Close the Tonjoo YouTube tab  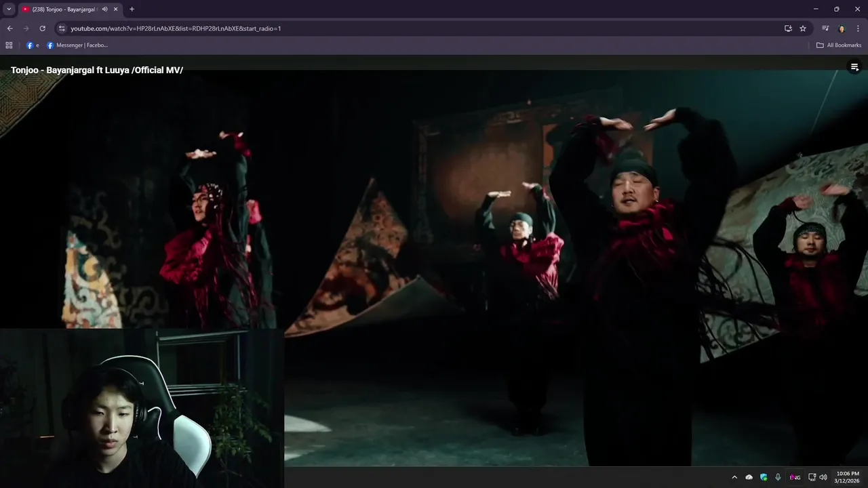tap(116, 9)
